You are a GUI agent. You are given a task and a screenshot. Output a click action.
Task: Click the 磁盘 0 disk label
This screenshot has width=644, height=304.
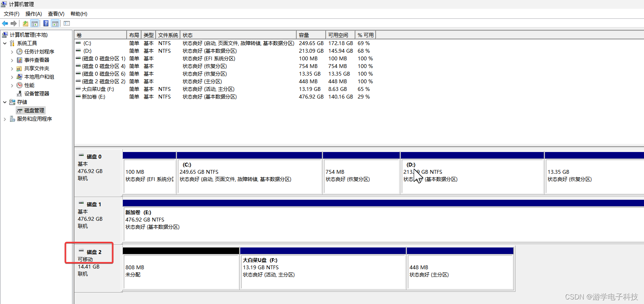pyautogui.click(x=94, y=157)
